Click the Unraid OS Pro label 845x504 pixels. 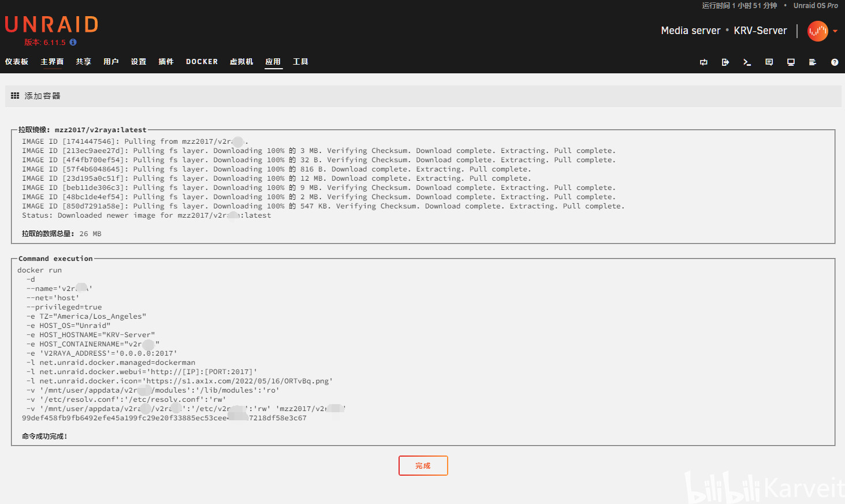tap(816, 6)
